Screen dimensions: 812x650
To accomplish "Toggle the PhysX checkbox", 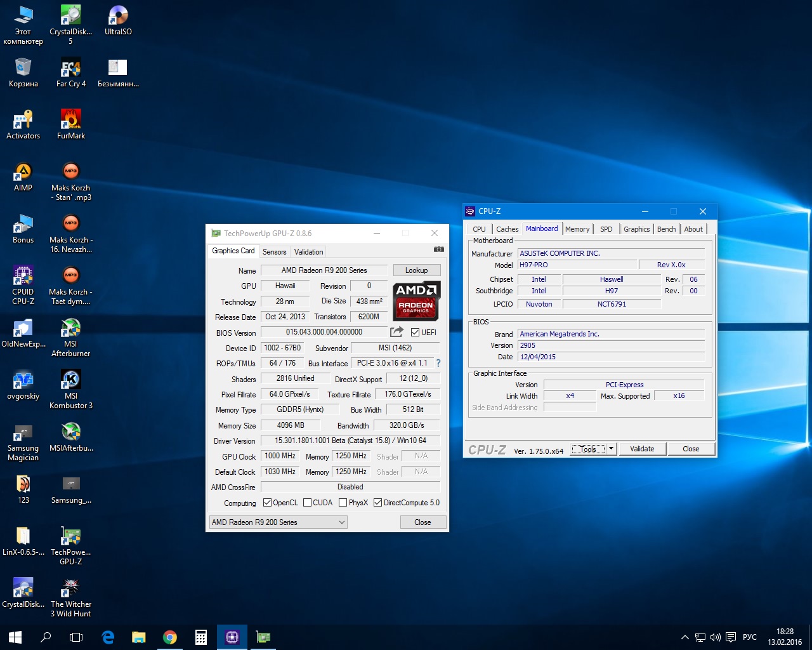I will click(x=343, y=503).
